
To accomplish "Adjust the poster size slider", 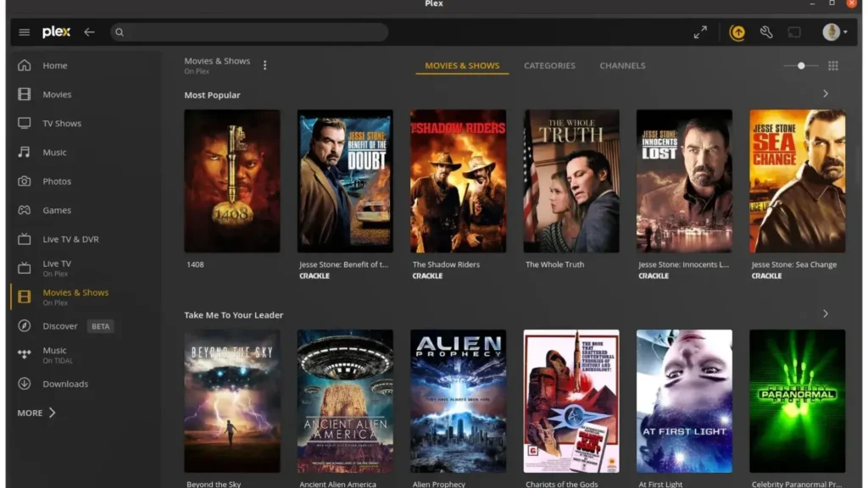I will (800, 65).
